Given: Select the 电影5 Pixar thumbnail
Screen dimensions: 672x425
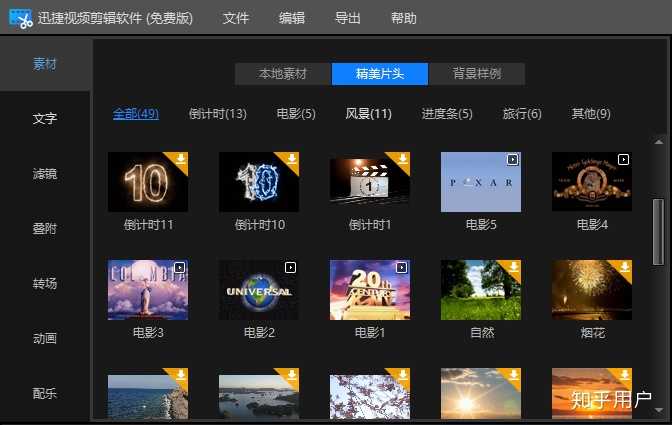Looking at the screenshot, I should click(481, 182).
